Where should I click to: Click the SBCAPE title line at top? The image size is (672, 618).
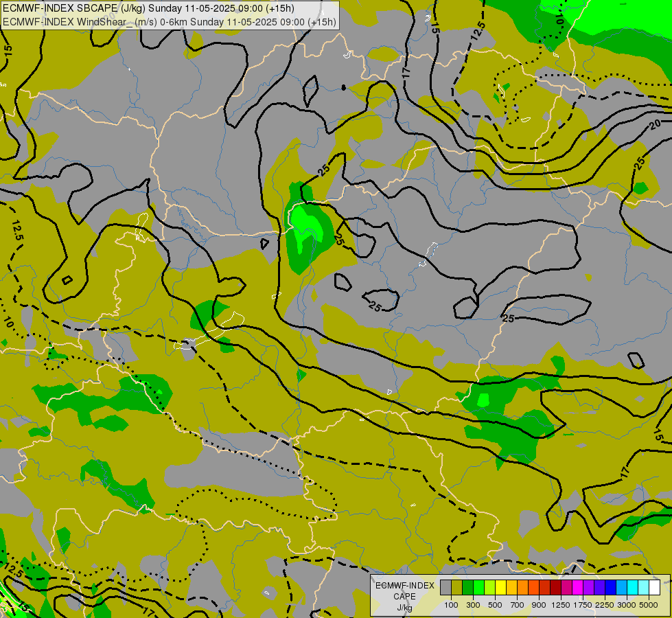tap(148, 8)
